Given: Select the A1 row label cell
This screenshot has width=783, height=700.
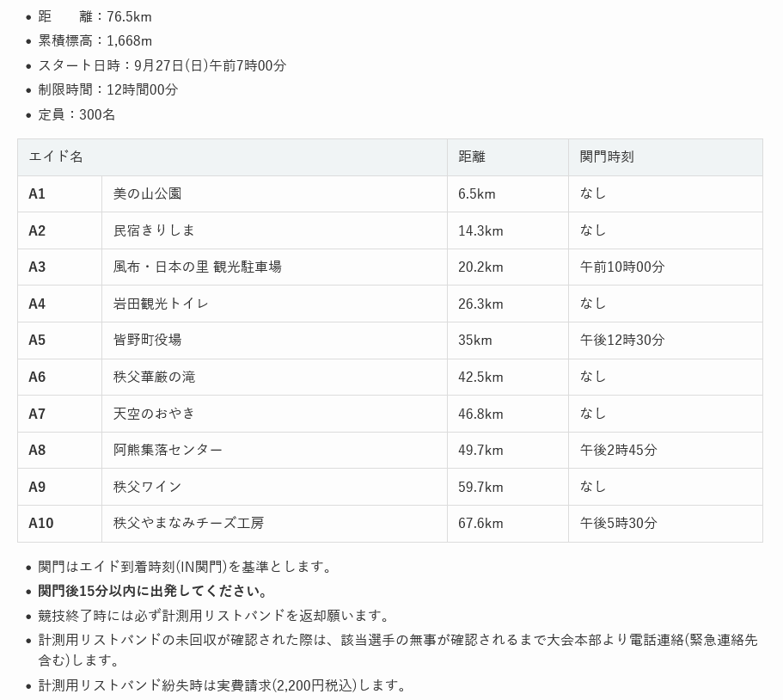Looking at the screenshot, I should [37, 194].
